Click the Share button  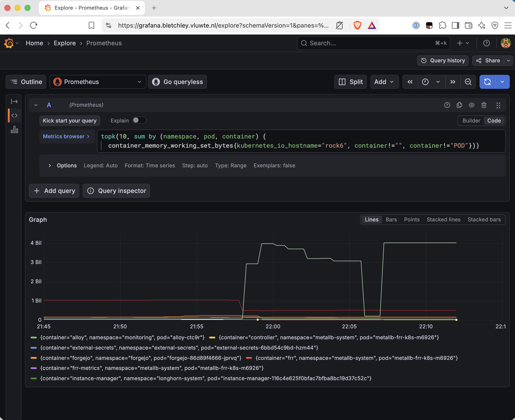point(488,60)
